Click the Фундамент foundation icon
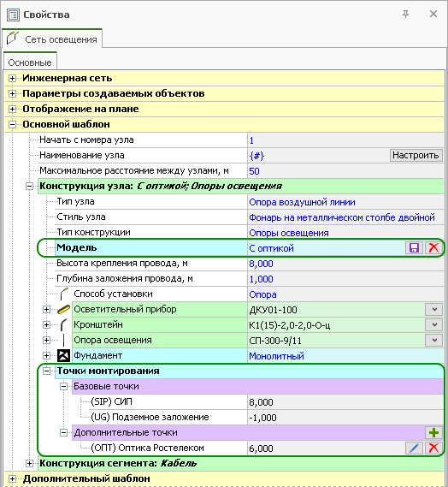 point(63,356)
